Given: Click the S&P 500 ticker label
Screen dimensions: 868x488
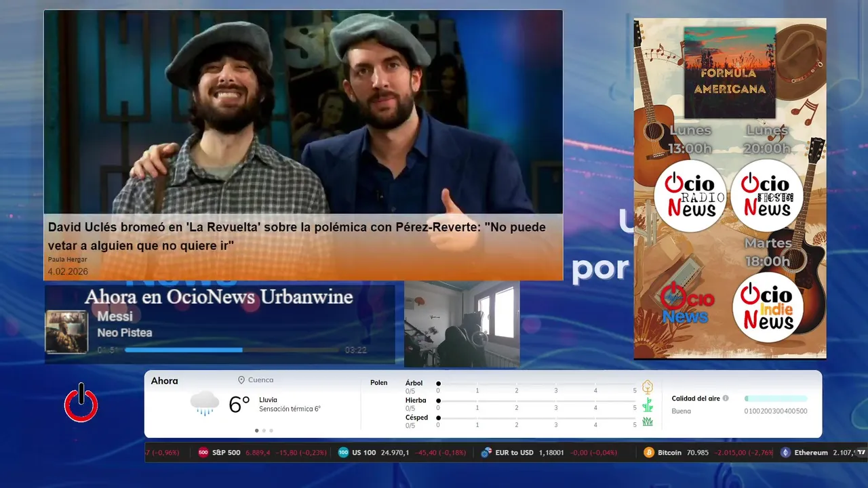Looking at the screenshot, I should [226, 452].
